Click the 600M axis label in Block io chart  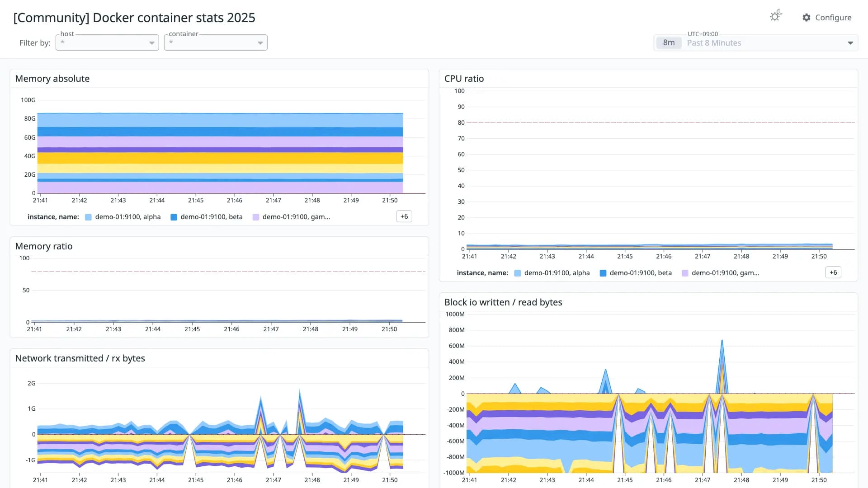coord(456,346)
